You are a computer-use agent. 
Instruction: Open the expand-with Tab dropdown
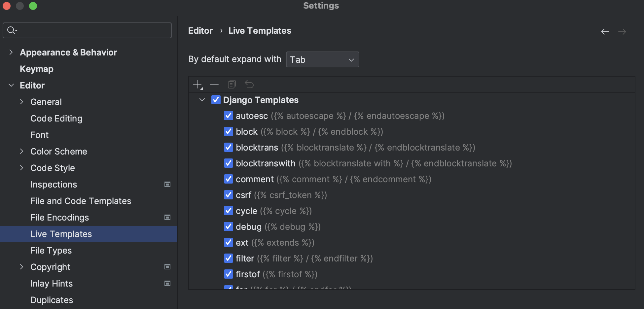tap(322, 59)
